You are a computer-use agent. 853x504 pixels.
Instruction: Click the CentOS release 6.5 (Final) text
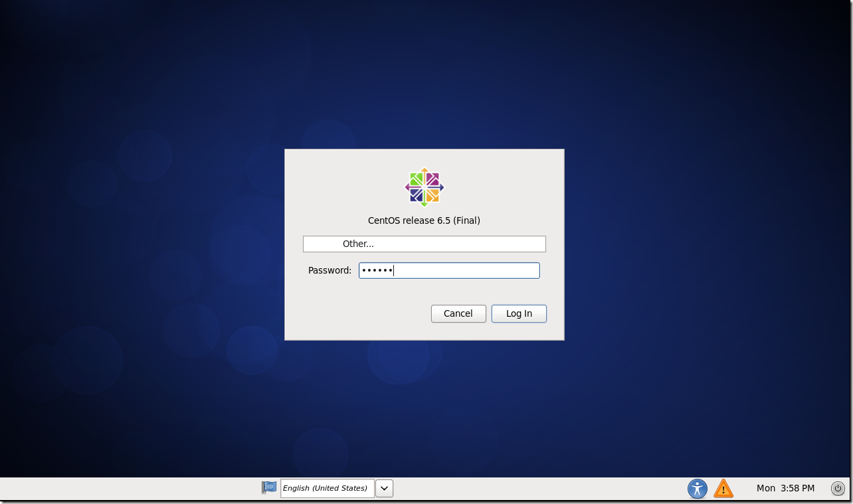424,220
